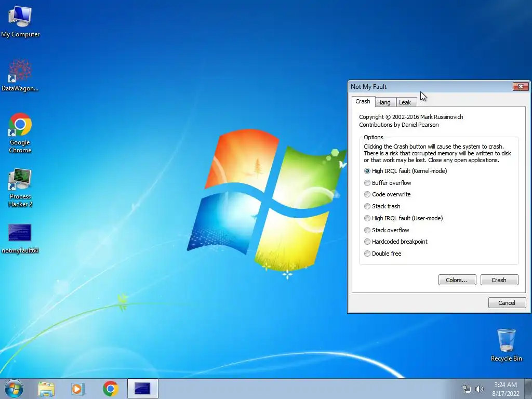Open Chrome from the taskbar
The height and width of the screenshot is (399, 532).
pos(110,389)
